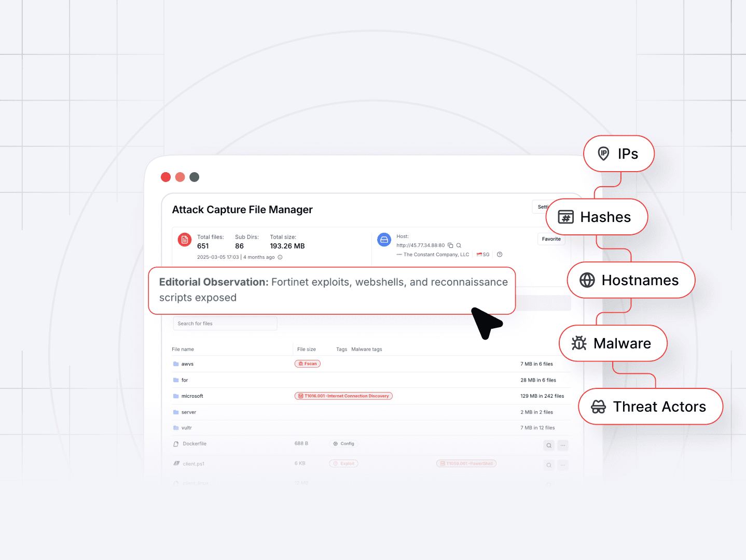The width and height of the screenshot is (746, 560).
Task: Click the Malware tags column header
Action: [x=367, y=349]
